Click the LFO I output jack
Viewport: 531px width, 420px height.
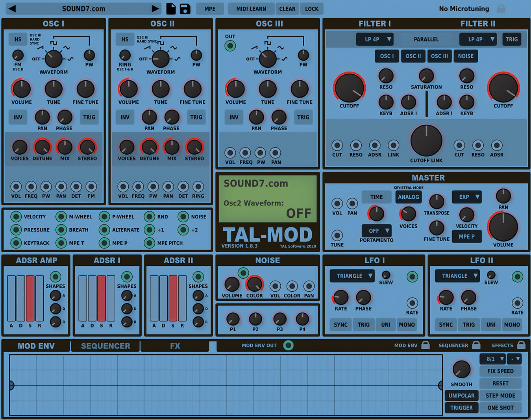pyautogui.click(x=412, y=276)
